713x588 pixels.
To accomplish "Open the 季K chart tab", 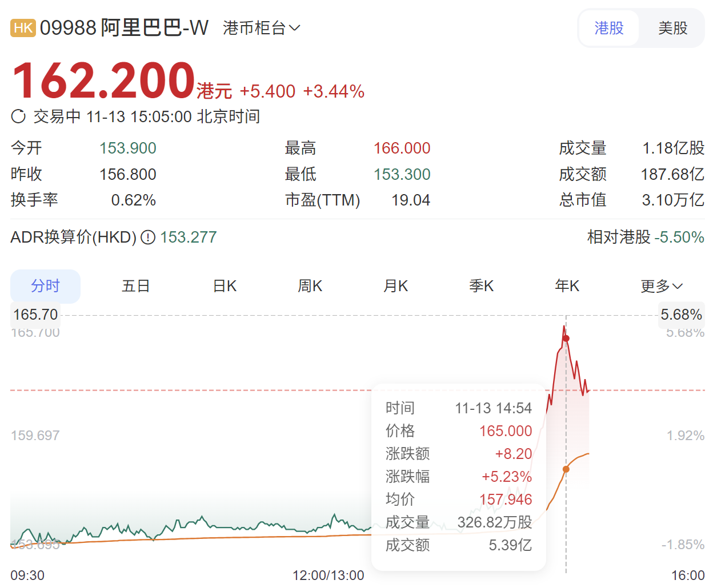I will click(x=482, y=286).
